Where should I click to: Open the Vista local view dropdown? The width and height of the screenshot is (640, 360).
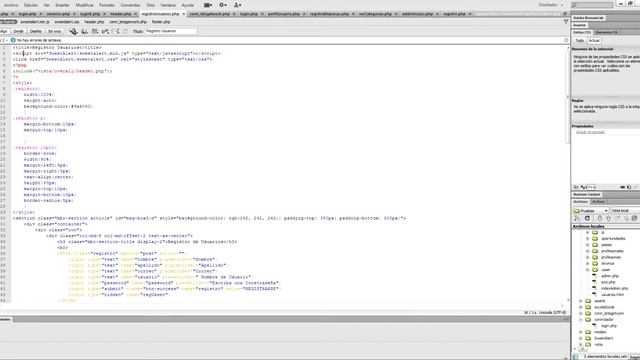click(625, 211)
